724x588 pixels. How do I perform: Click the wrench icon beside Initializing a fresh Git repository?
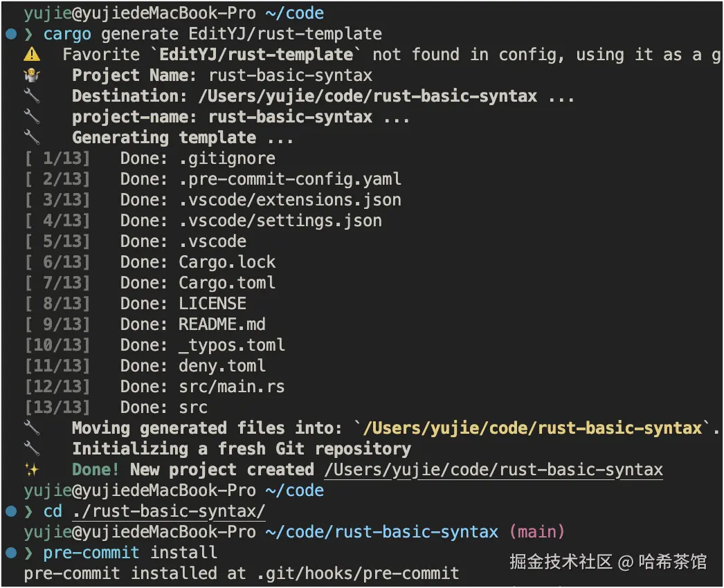(32, 449)
